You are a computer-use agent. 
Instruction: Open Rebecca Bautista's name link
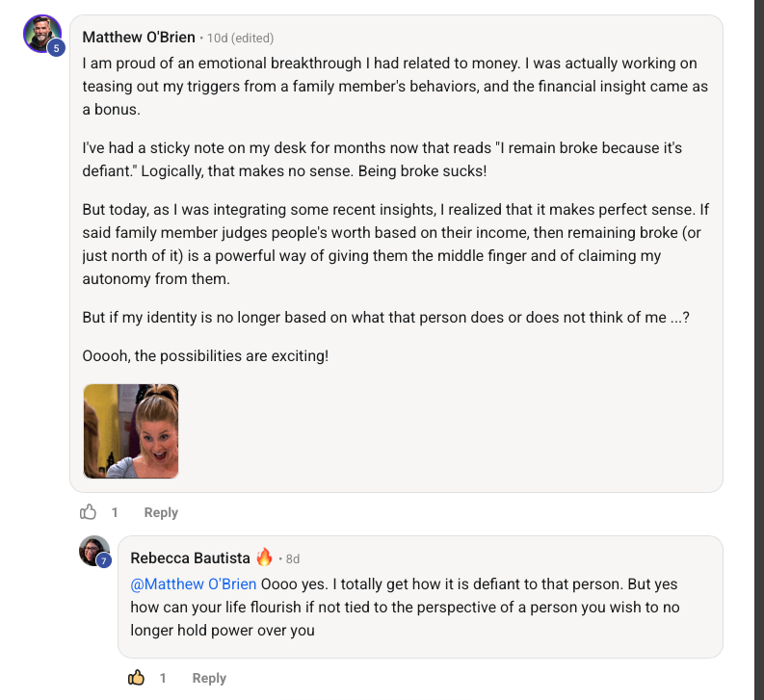[x=190, y=558]
